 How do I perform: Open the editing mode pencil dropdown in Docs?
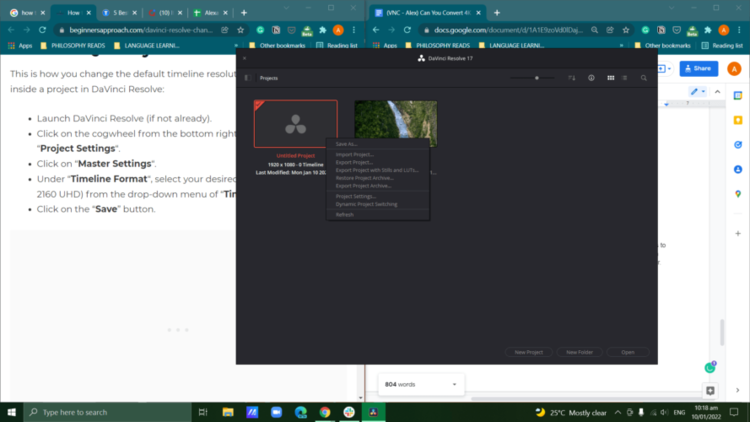point(697,91)
